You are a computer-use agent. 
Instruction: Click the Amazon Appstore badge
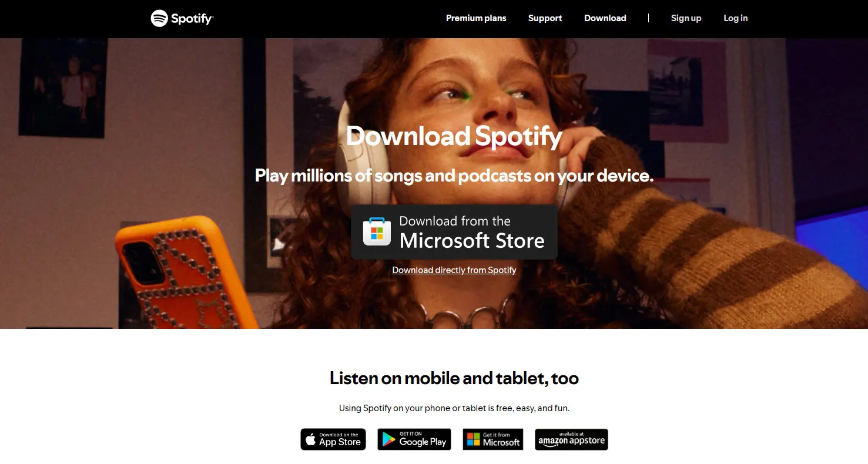click(571, 439)
